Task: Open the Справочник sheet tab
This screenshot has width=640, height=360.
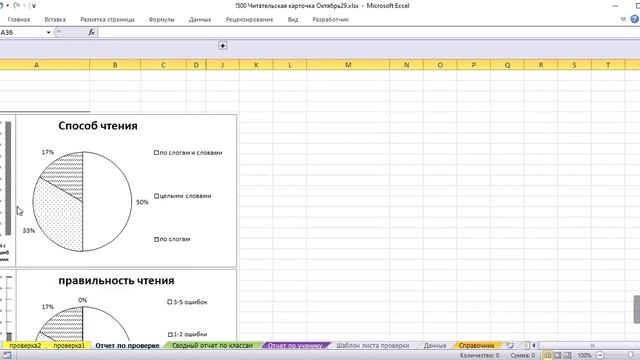Action: (x=477, y=346)
